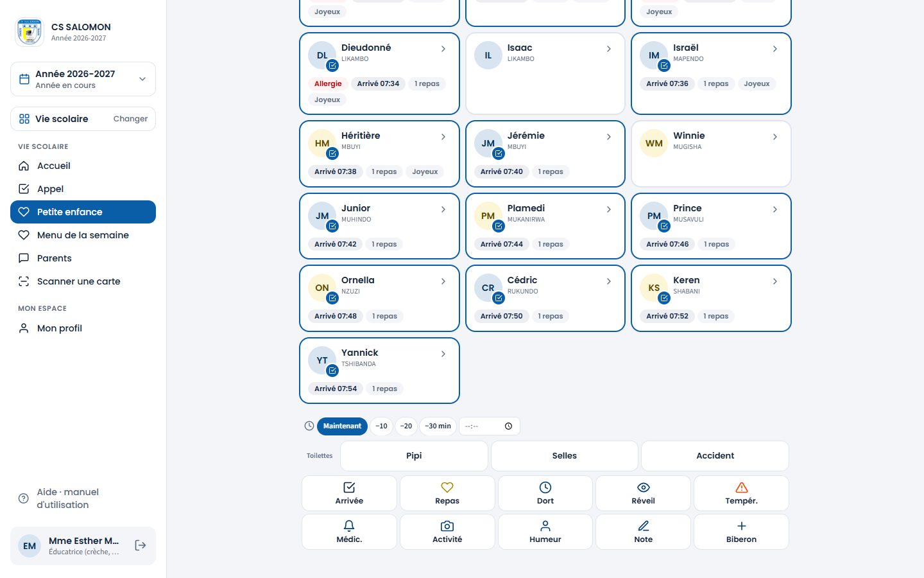The width and height of the screenshot is (924, 578).
Task: Open Scanner une carte
Action: coord(83,281)
